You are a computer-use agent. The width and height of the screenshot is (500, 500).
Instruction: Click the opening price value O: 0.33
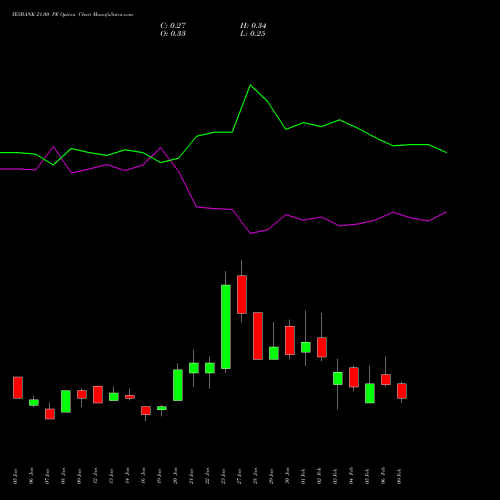pos(173,34)
